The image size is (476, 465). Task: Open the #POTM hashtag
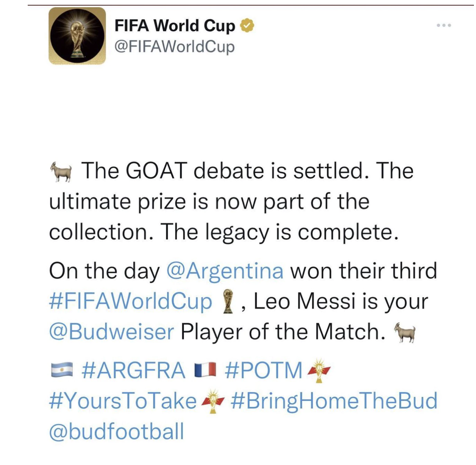point(263,370)
